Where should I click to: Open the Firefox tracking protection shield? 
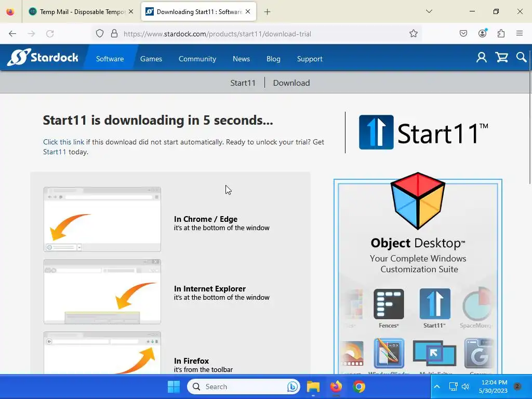pos(99,34)
